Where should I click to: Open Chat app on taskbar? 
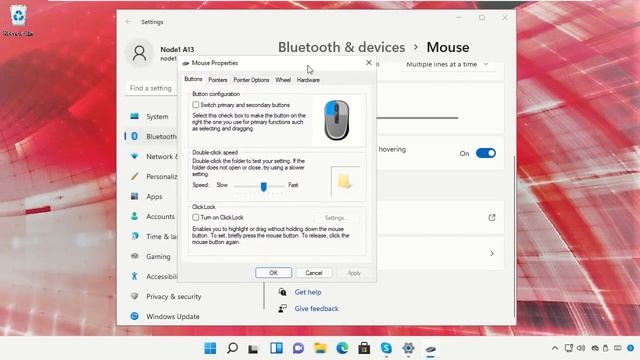[298, 348]
